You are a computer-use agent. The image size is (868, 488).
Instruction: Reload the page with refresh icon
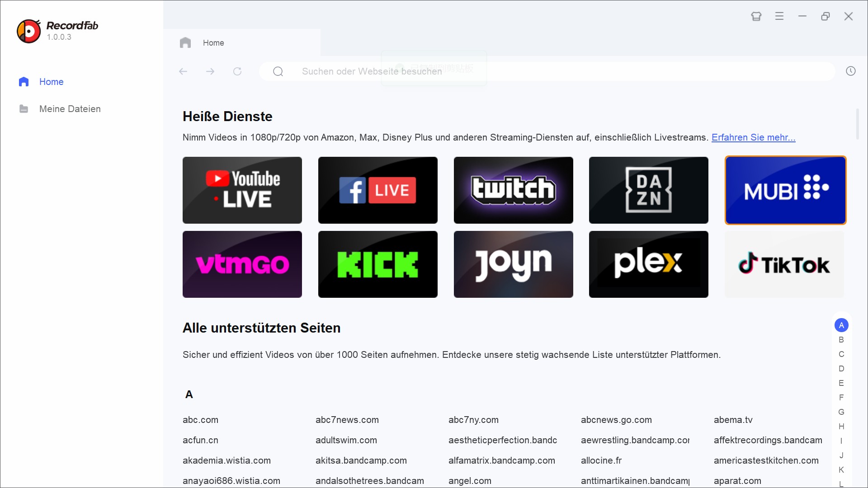[237, 71]
